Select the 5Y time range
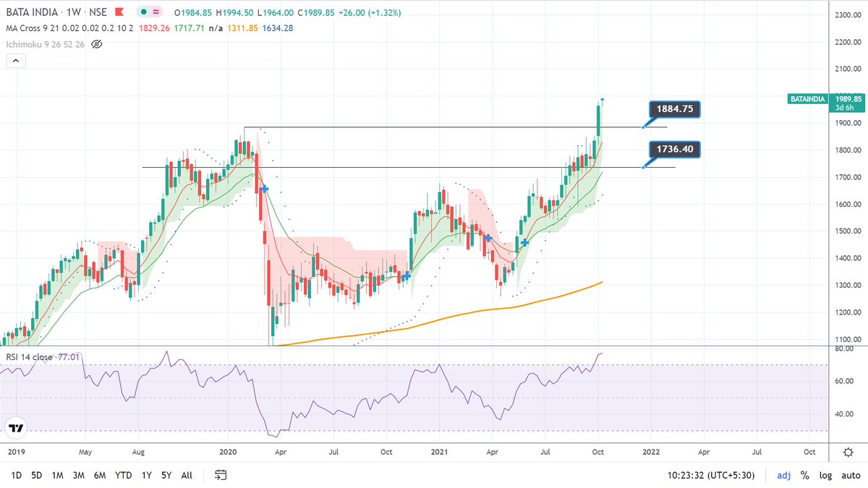The height and width of the screenshot is (488, 868). point(167,475)
